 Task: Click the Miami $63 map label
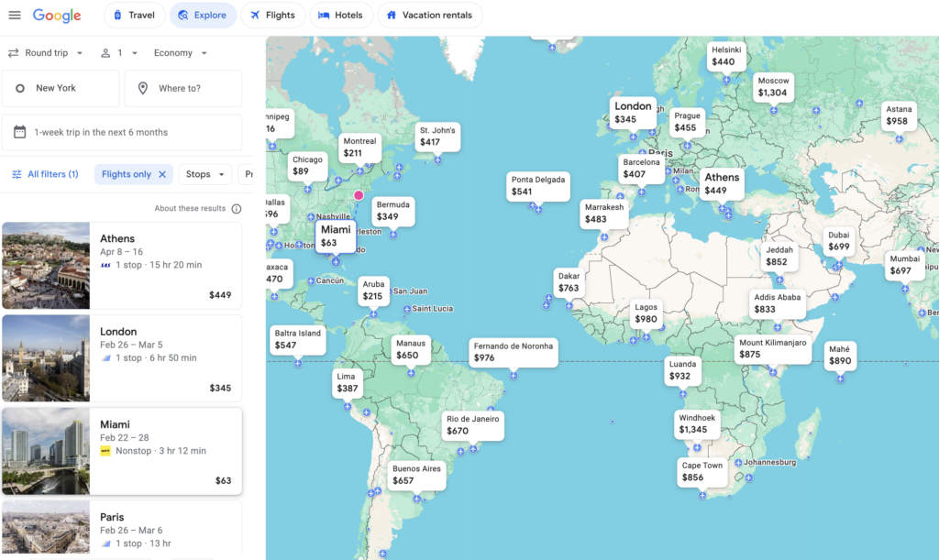(336, 236)
